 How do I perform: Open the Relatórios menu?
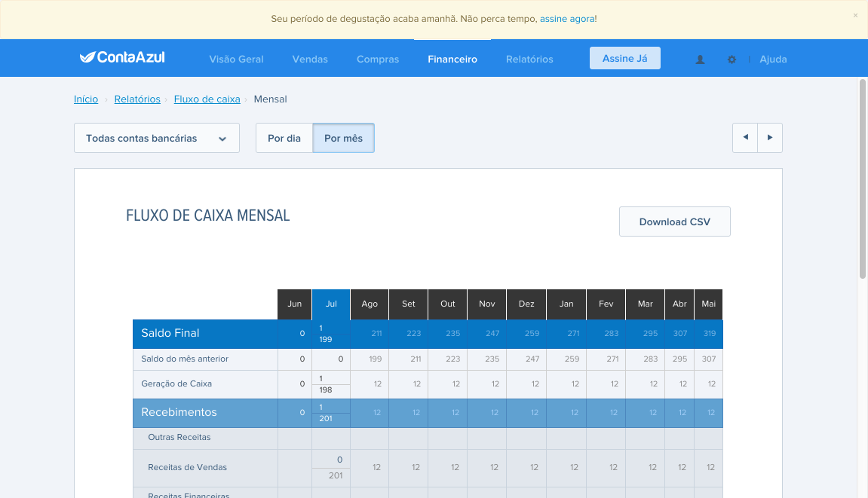529,60
